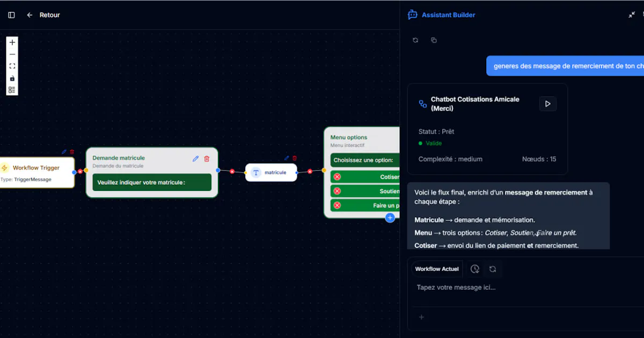The height and width of the screenshot is (338, 644).
Task: Remove the link between matricule and Menu options
Action: pyautogui.click(x=310, y=171)
